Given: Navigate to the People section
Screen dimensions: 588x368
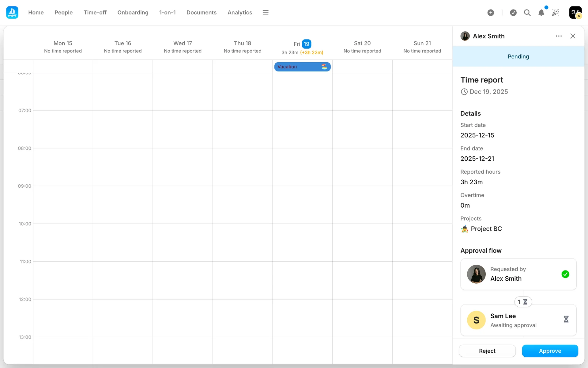Looking at the screenshot, I should coord(63,13).
